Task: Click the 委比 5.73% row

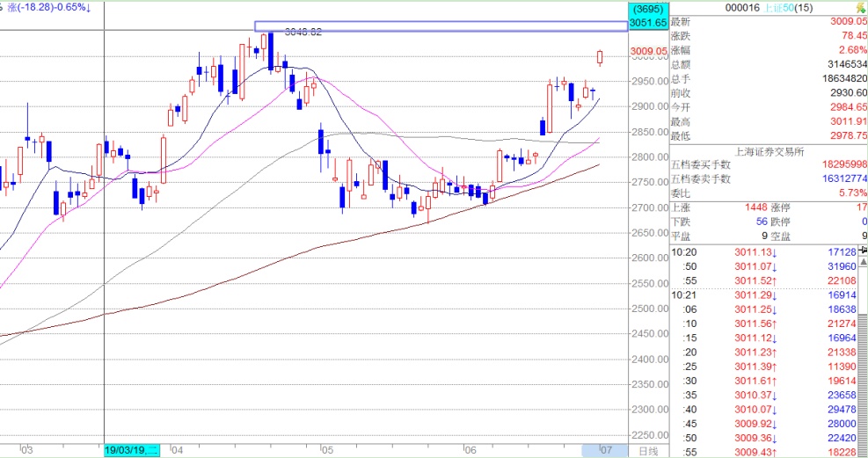Action: click(x=769, y=193)
